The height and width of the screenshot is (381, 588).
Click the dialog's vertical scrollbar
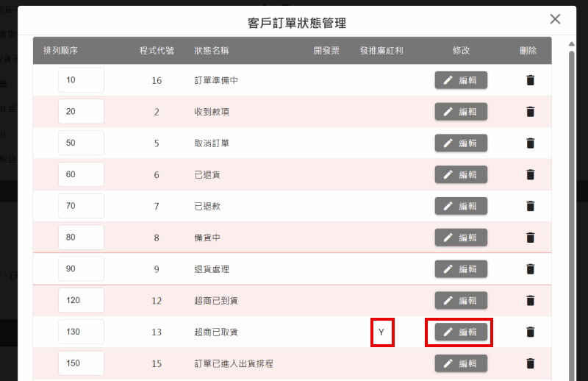[572, 214]
